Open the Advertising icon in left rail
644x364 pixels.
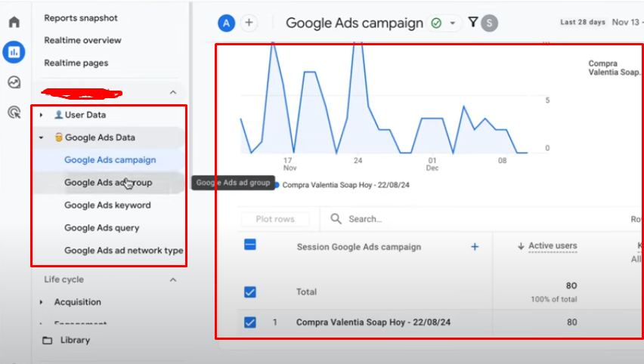(x=14, y=113)
